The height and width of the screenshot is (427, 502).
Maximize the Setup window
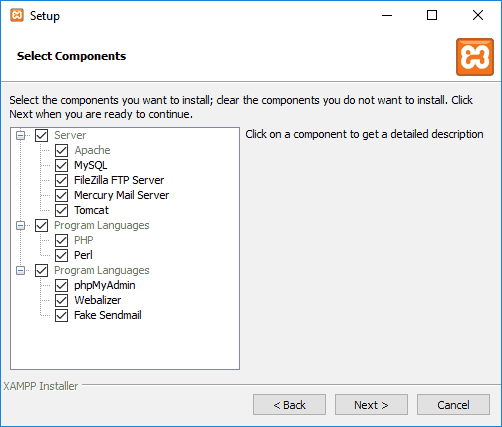pos(432,15)
